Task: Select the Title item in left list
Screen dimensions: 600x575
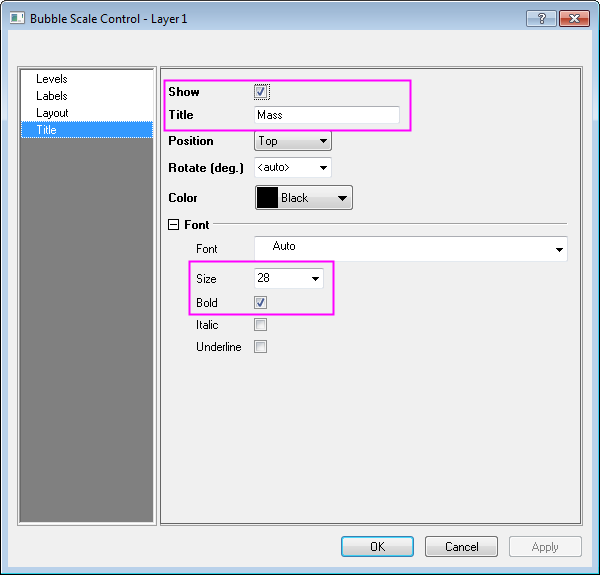Action: point(47,130)
